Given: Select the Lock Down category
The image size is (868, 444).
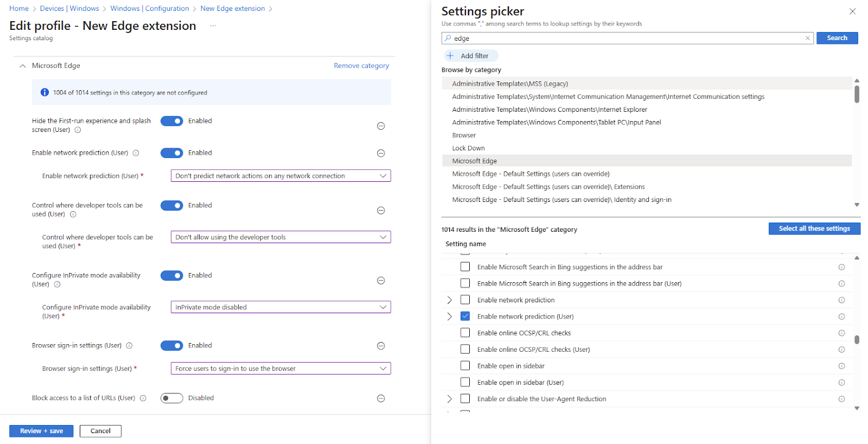Looking at the screenshot, I should click(x=647, y=148).
